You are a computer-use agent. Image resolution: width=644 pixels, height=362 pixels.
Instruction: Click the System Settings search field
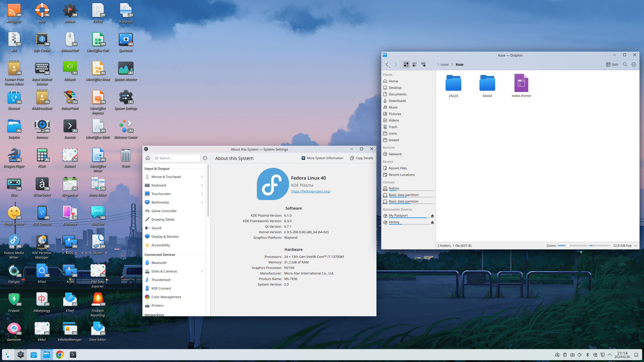click(x=176, y=158)
